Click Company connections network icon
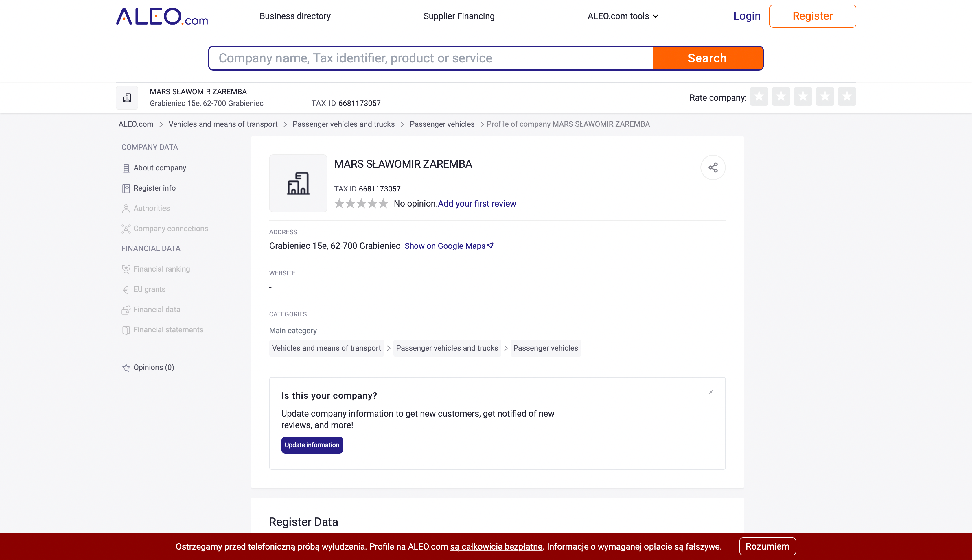The width and height of the screenshot is (972, 560). pos(126,229)
